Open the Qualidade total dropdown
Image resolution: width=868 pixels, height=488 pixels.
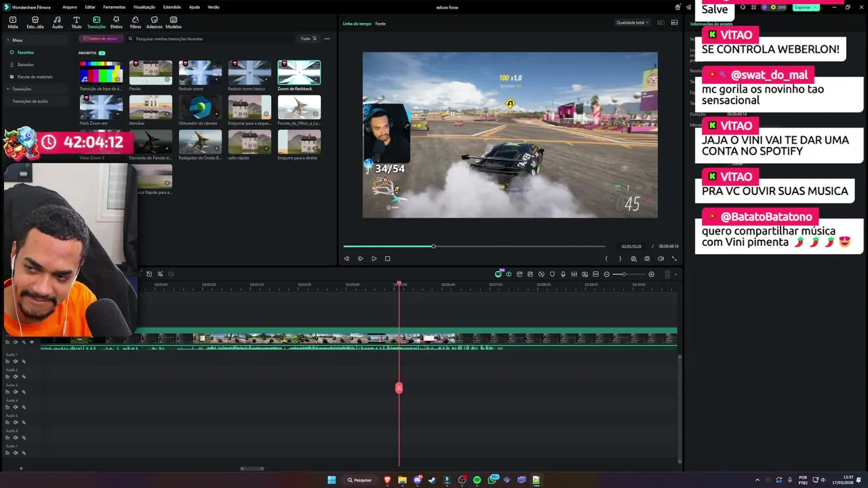click(632, 22)
